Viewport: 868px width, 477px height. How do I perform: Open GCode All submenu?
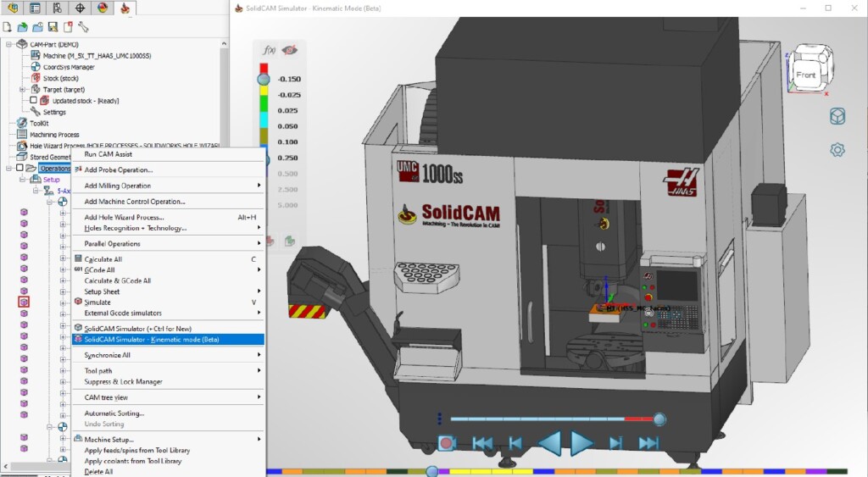[169, 270]
